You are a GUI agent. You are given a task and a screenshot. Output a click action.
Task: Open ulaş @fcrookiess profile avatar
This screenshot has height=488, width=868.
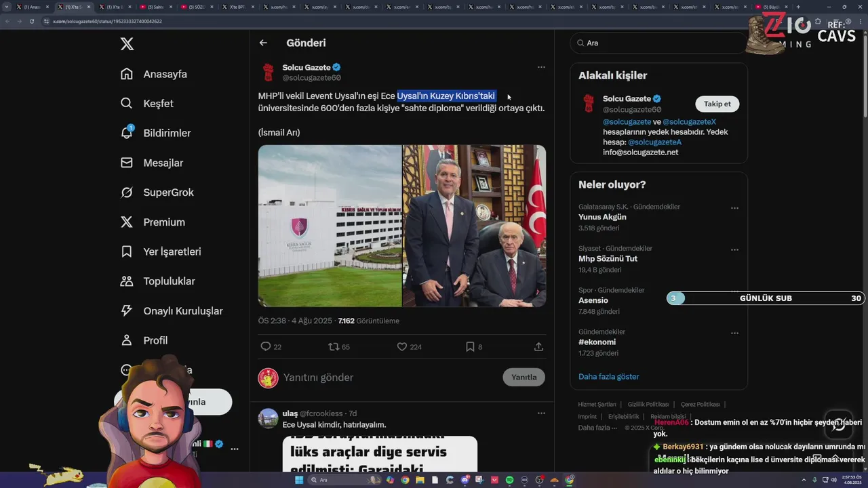coord(269,418)
